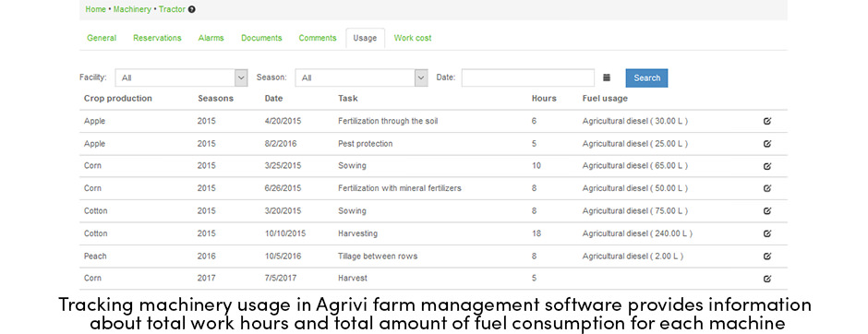Image resolution: width=868 pixels, height=334 pixels.
Task: Click 'Agricultural diesel ( 2.00 L )' value
Action: click(633, 256)
